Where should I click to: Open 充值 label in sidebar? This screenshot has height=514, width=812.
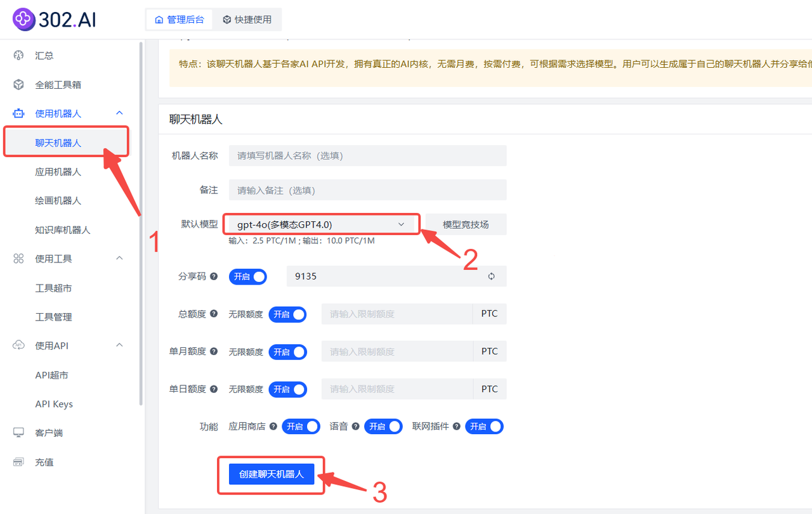coord(44,462)
